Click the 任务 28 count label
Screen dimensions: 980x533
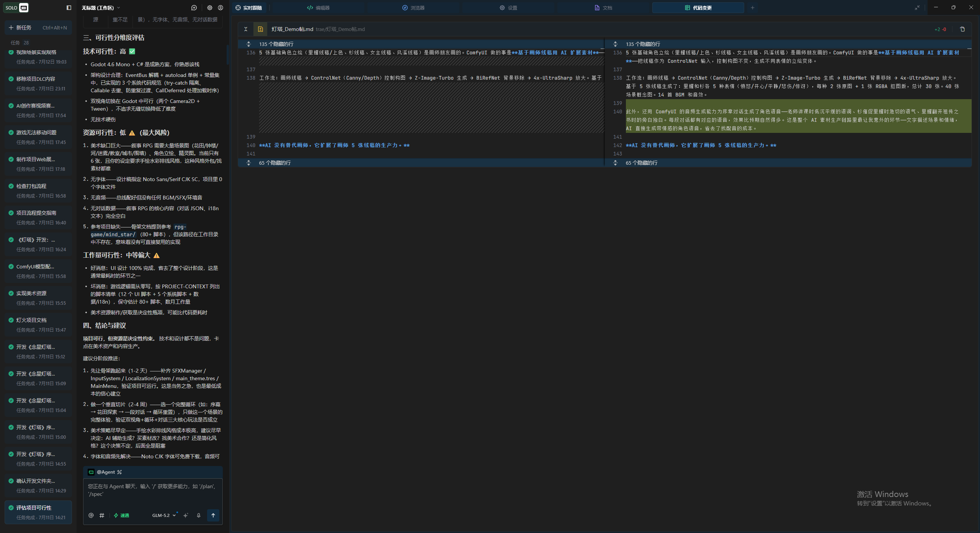pyautogui.click(x=20, y=43)
